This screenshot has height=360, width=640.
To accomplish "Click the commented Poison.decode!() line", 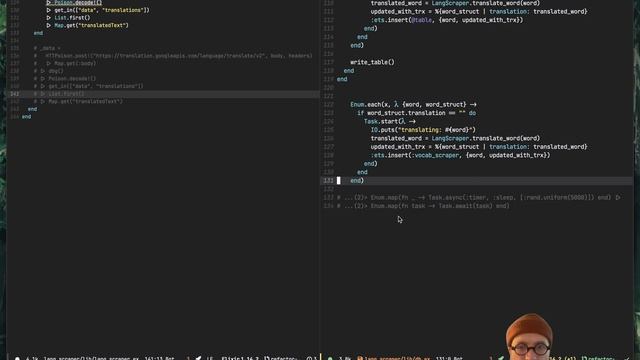I will pos(65,78).
